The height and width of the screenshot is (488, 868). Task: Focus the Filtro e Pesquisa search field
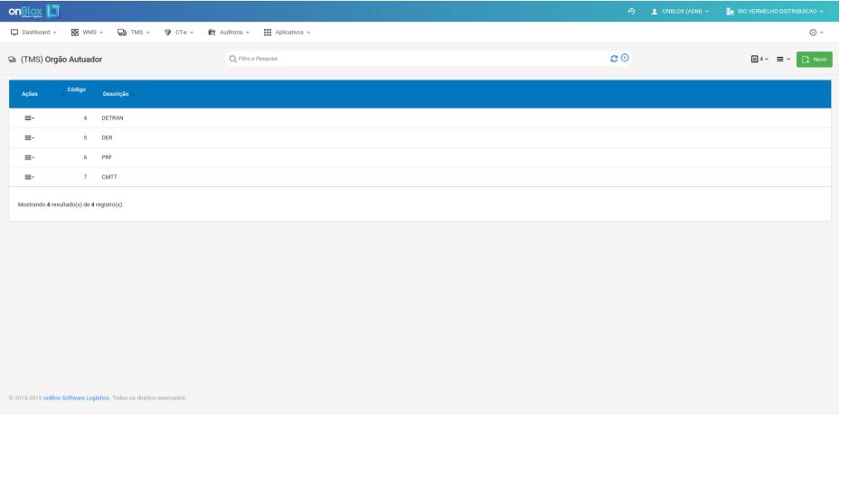pos(420,59)
